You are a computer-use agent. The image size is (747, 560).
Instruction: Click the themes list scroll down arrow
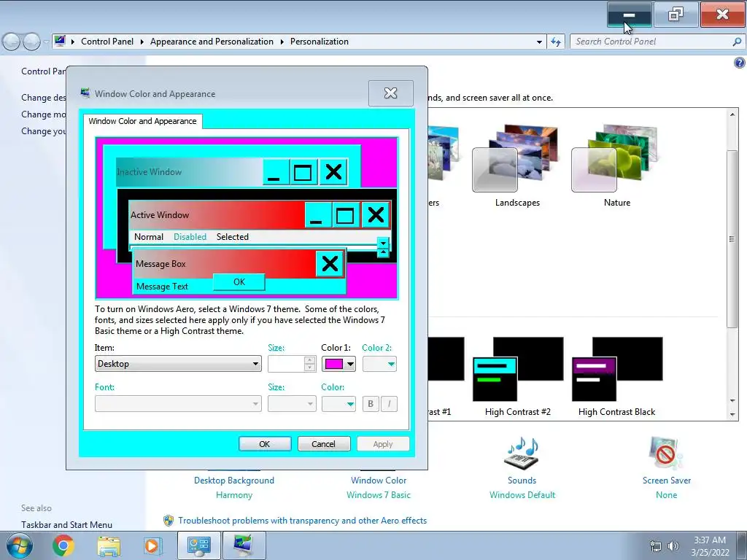tap(732, 414)
